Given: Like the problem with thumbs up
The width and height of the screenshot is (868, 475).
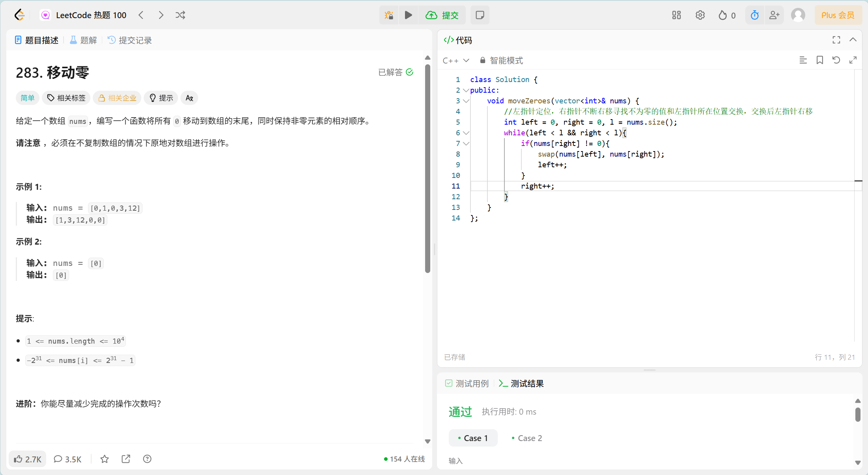Looking at the screenshot, I should pos(28,459).
